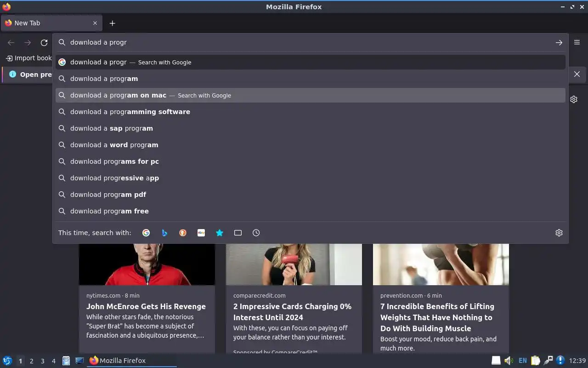Open '7 Incredible Benefits of Lifting Weights' headline
Viewport: 588px width, 368px height.
(x=437, y=317)
